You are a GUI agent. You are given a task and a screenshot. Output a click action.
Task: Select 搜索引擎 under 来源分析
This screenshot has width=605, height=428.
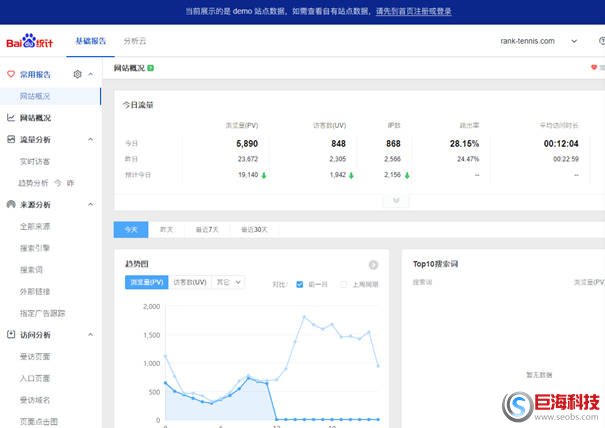(x=35, y=248)
